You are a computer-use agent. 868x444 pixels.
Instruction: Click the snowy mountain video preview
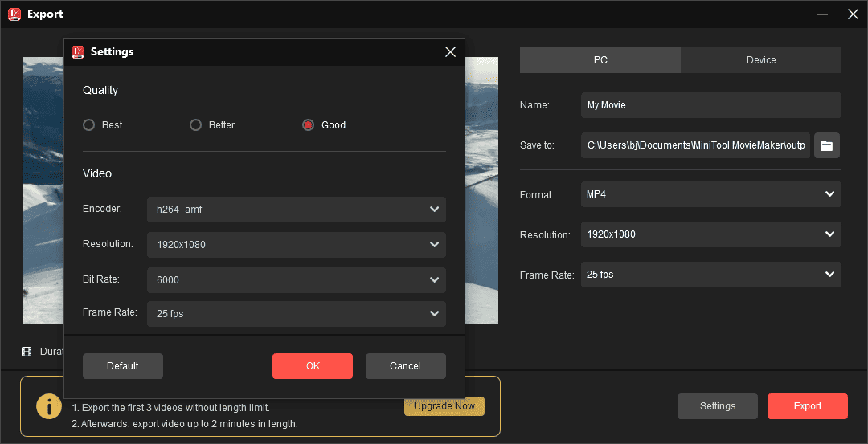pyautogui.click(x=481, y=191)
